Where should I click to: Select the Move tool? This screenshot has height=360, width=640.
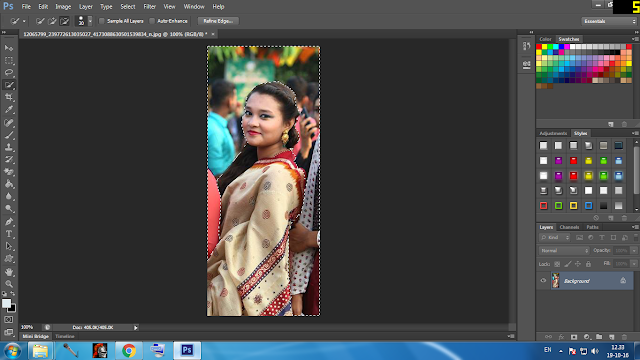(9, 48)
